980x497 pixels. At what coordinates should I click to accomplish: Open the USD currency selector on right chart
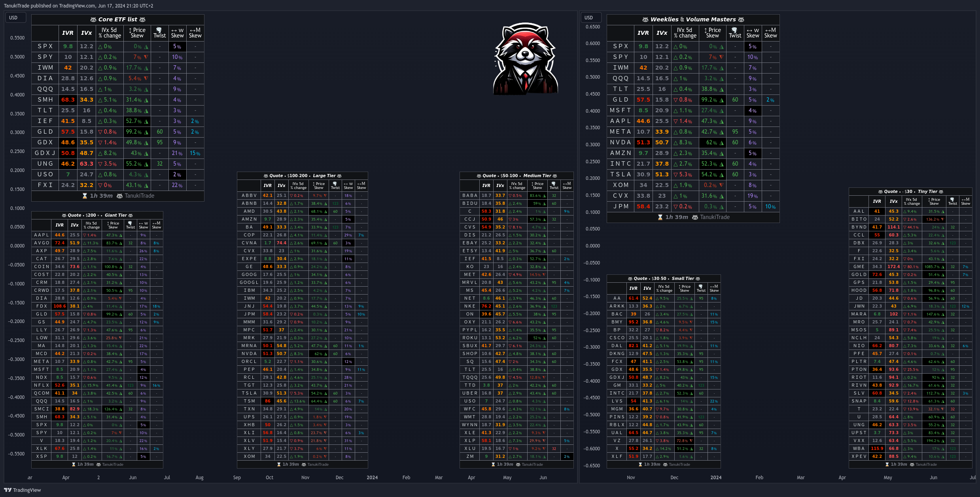(x=591, y=17)
